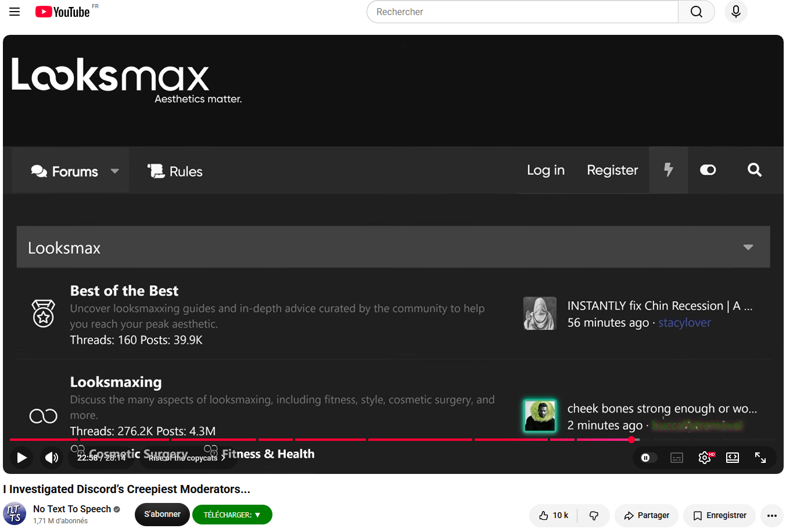786x532 pixels.
Task: Click the medal icon beside Best of the Best
Action: coord(44,314)
